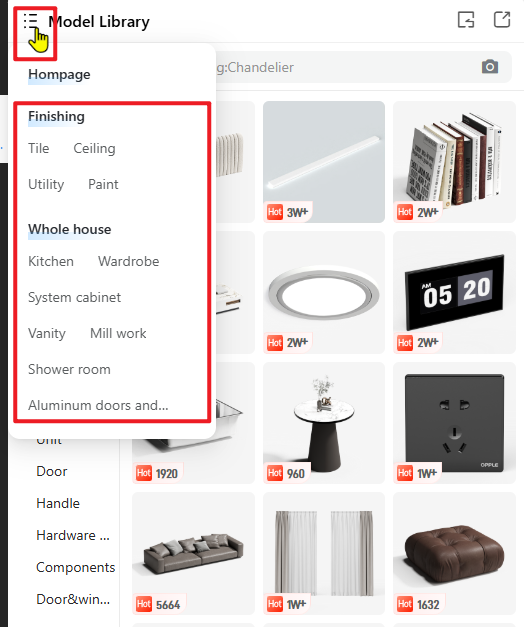
Task: Open the category list menu icon
Action: [x=31, y=21]
